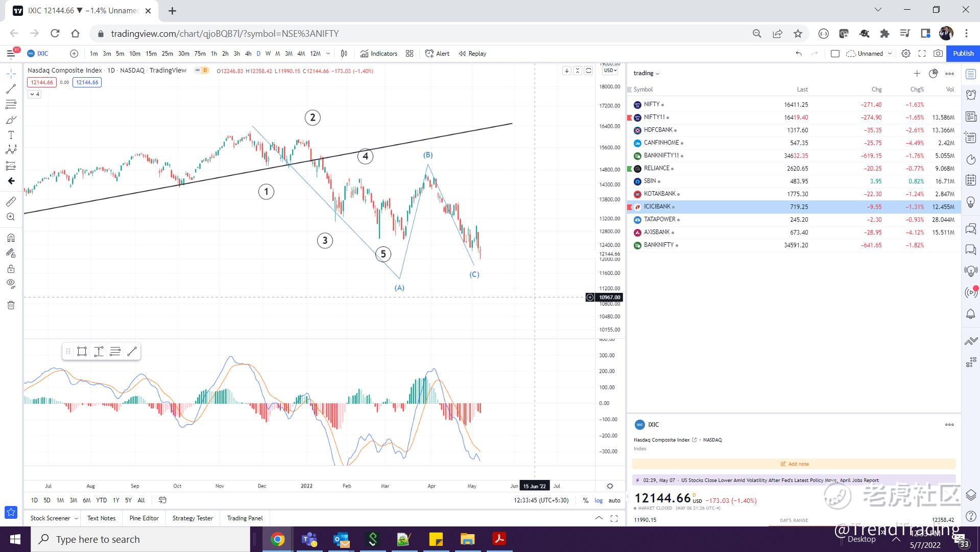980x552 pixels.
Task: Add a symbol to compare
Action: (74, 54)
